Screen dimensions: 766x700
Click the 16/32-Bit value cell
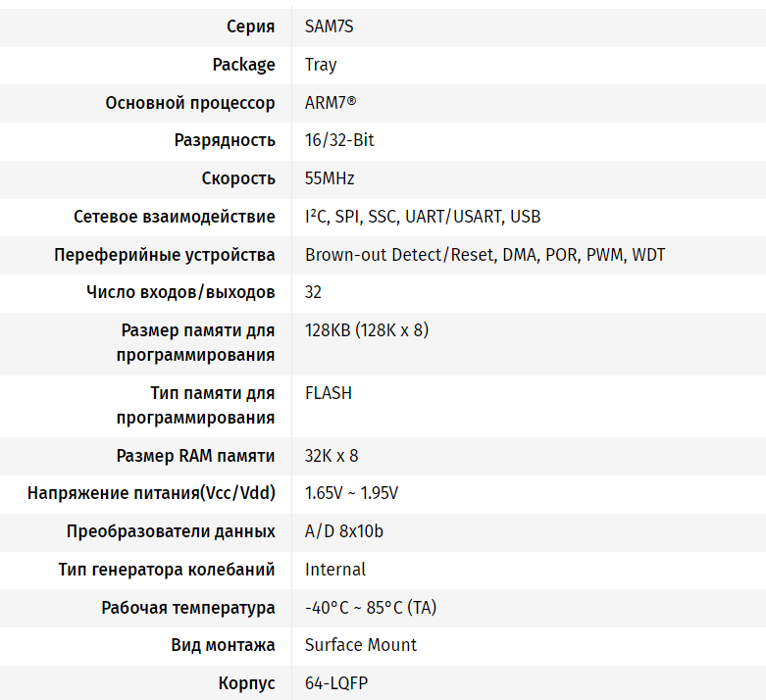(339, 140)
